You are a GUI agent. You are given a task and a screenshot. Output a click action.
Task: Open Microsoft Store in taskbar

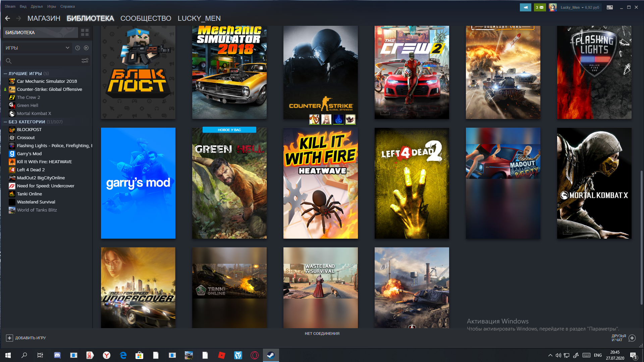(x=140, y=355)
